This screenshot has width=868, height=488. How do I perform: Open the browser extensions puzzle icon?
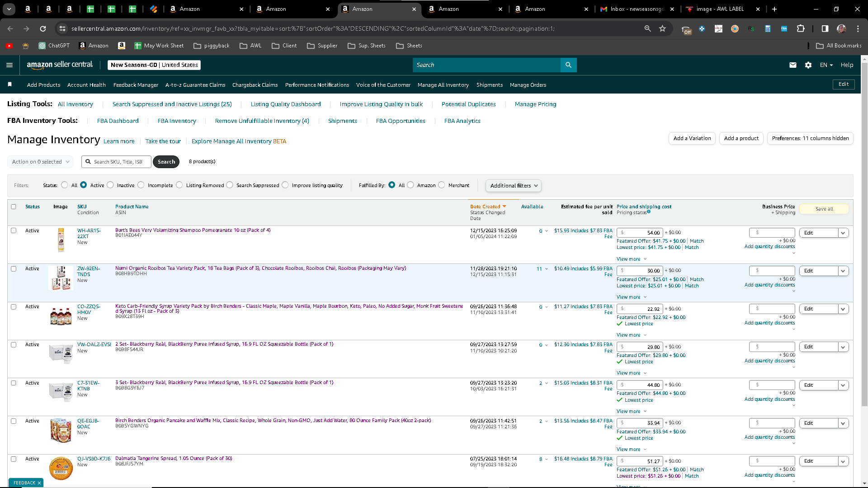click(801, 28)
